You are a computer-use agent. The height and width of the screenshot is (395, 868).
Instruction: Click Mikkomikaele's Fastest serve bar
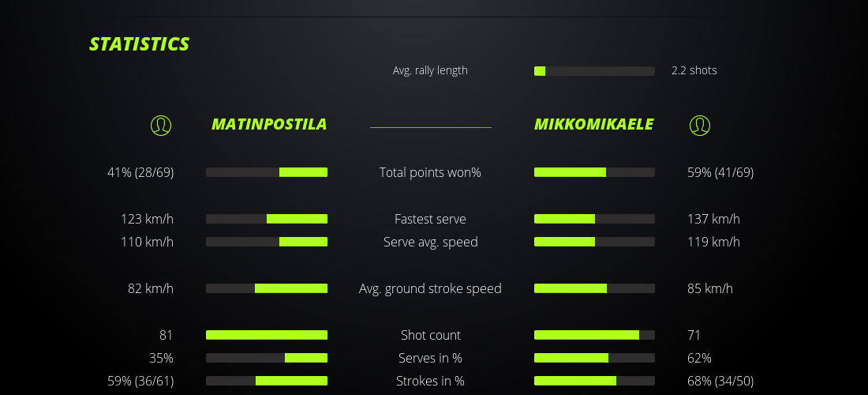pyautogui.click(x=594, y=219)
